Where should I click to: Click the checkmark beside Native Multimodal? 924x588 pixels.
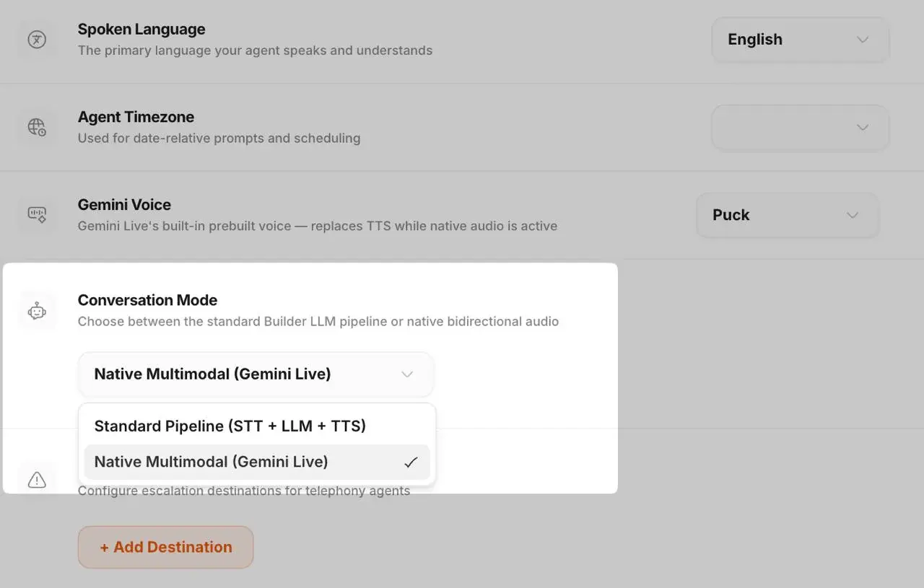coord(411,462)
